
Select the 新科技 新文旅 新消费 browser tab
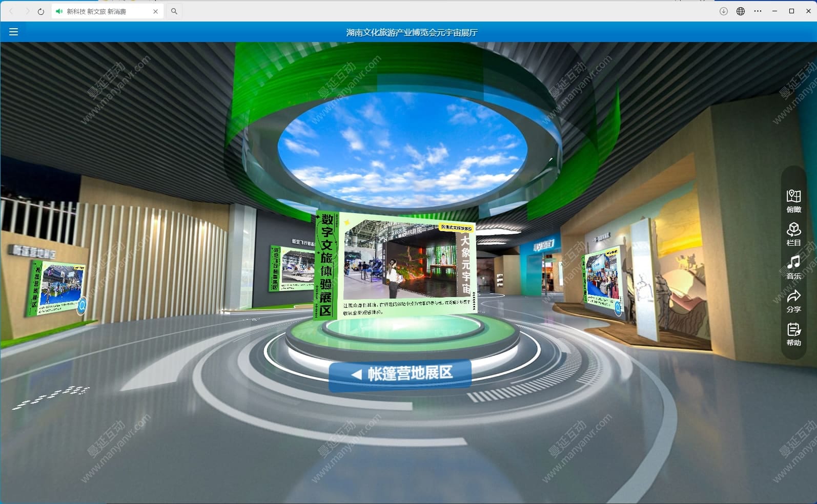(x=108, y=11)
